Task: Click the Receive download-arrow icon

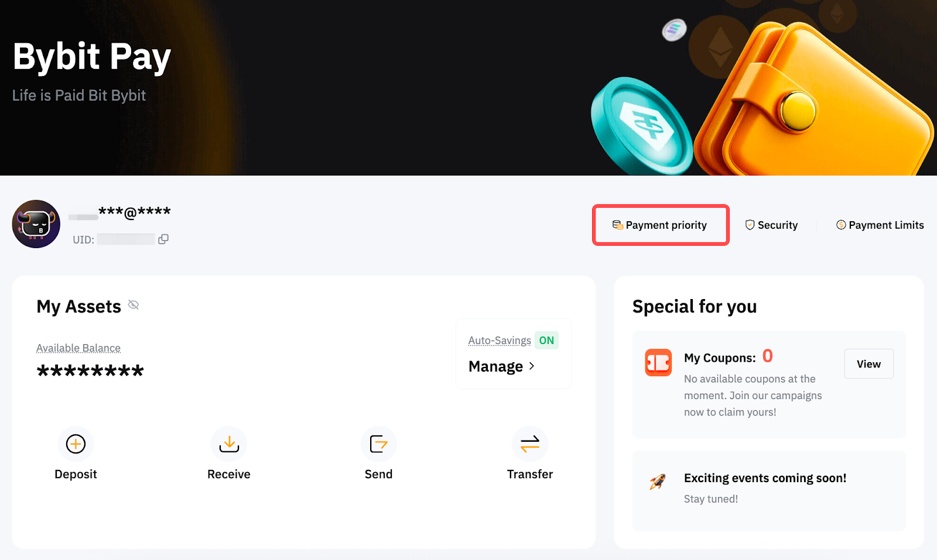Action: point(229,444)
